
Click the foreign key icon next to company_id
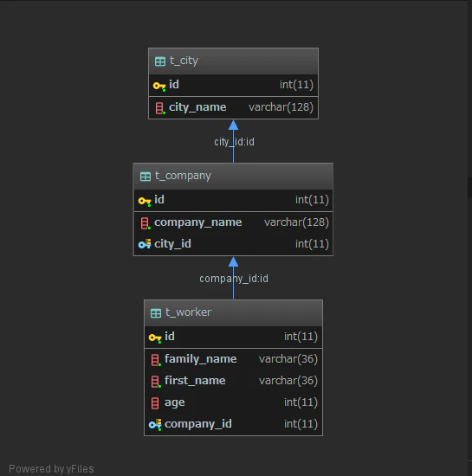pos(155,424)
